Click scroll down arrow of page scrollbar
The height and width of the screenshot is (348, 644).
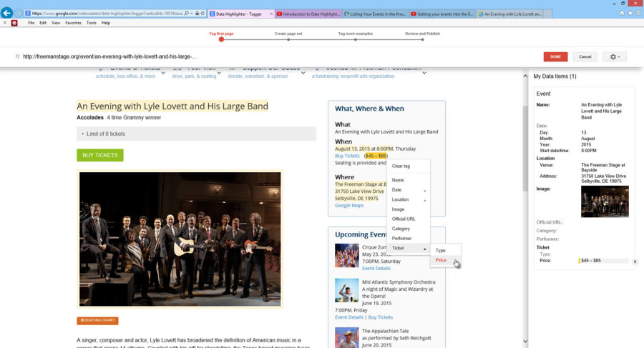click(525, 341)
